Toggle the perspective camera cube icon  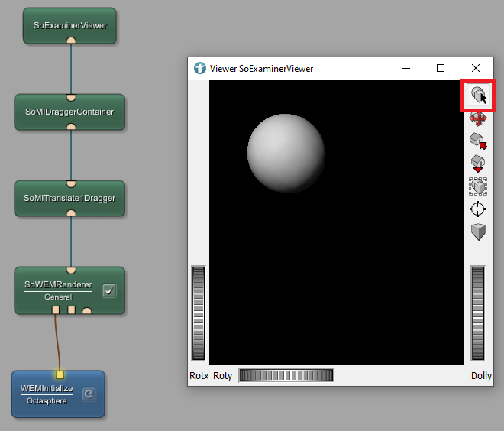[x=478, y=232]
